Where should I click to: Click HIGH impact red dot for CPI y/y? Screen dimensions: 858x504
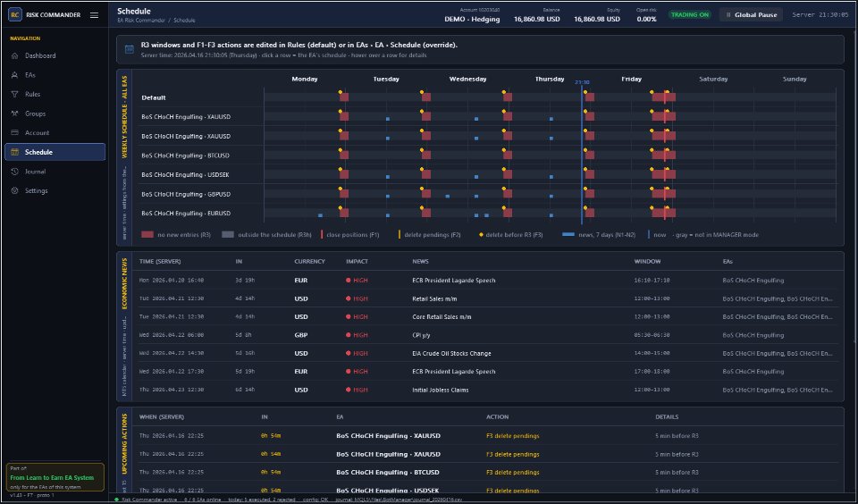pos(348,335)
